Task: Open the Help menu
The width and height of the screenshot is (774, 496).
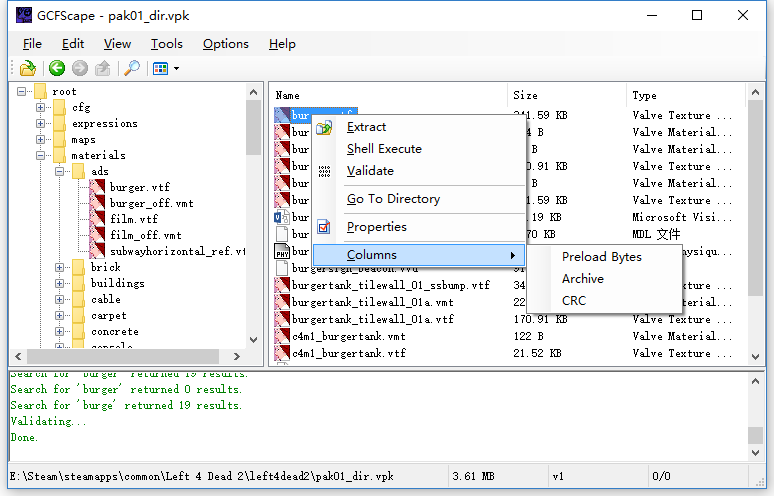Action: click(x=282, y=44)
